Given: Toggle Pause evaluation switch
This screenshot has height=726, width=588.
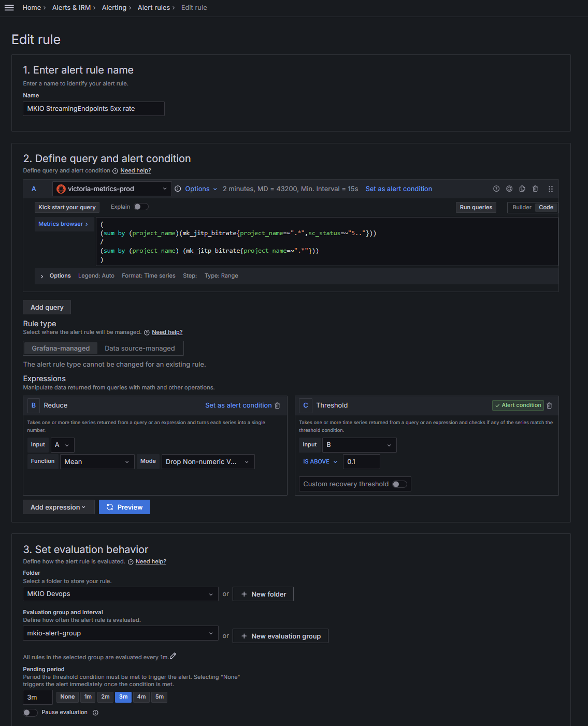Looking at the screenshot, I should coord(31,713).
